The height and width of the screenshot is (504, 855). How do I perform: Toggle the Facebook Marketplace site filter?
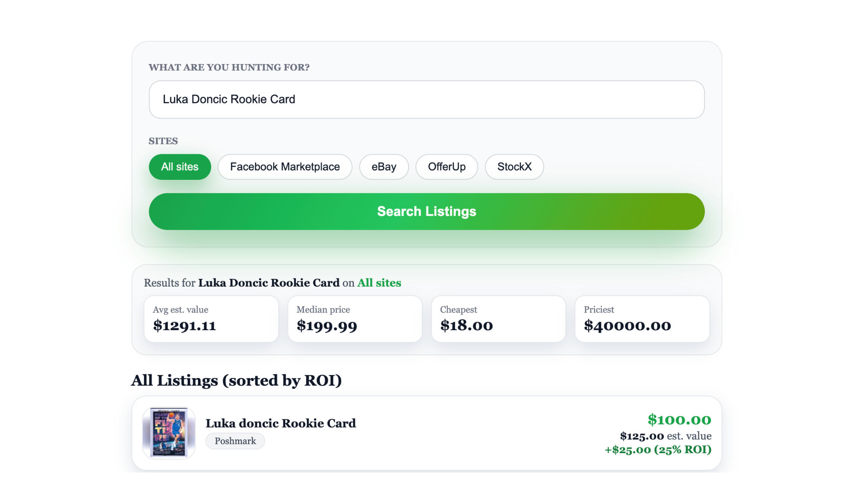(285, 167)
